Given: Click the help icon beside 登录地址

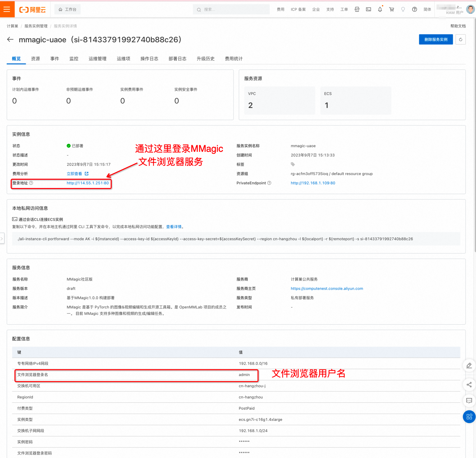Looking at the screenshot, I should [31, 183].
